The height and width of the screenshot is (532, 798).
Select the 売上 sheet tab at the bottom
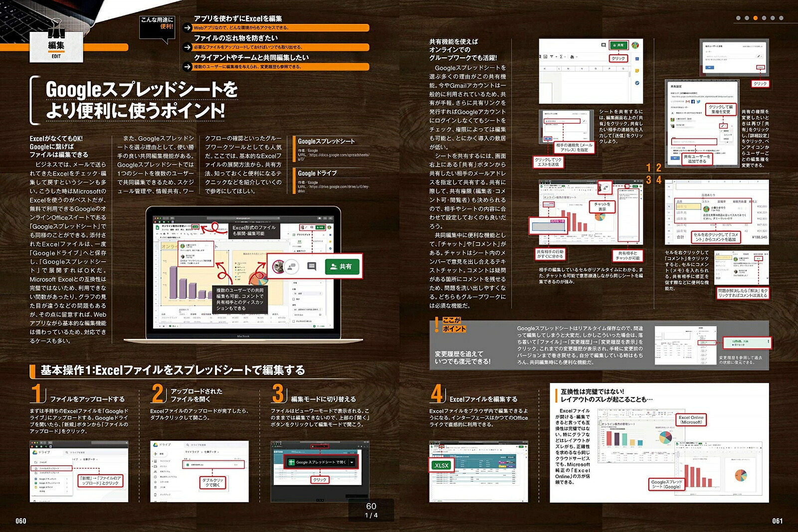174,326
